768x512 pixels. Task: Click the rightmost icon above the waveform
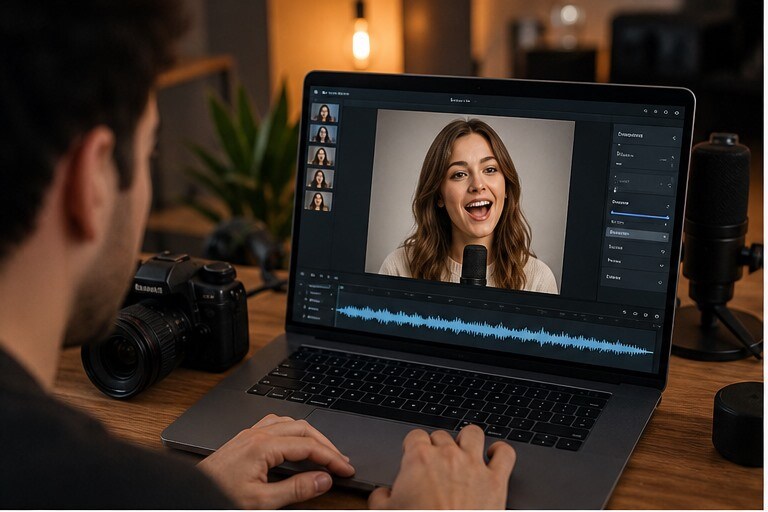[656, 316]
